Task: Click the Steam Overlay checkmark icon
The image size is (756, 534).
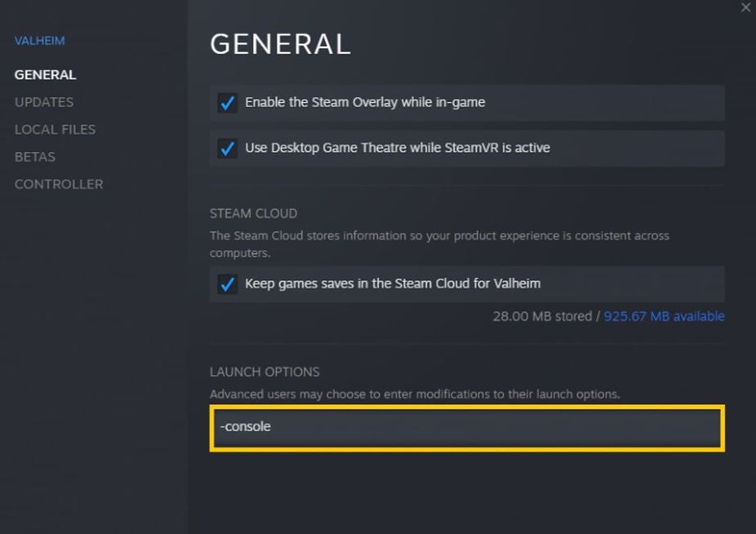Action: [226, 102]
